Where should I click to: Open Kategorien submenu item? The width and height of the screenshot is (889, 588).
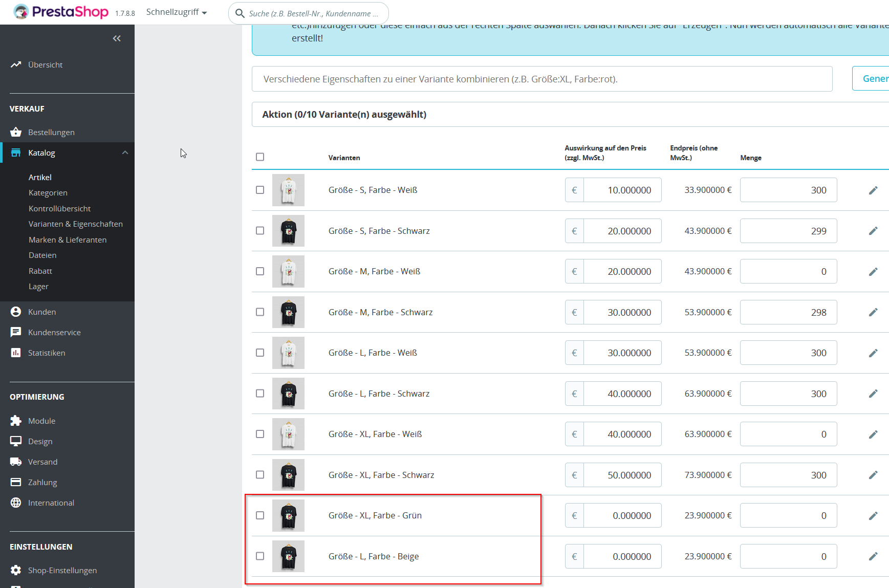tap(48, 193)
